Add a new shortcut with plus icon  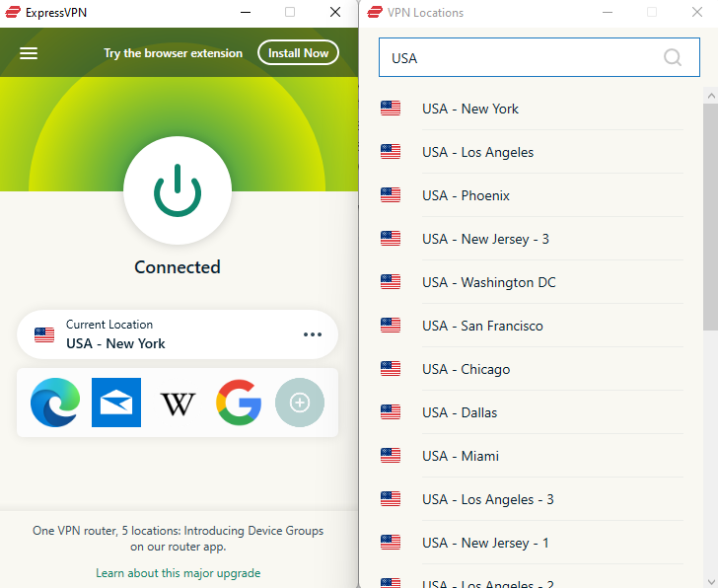click(x=300, y=403)
